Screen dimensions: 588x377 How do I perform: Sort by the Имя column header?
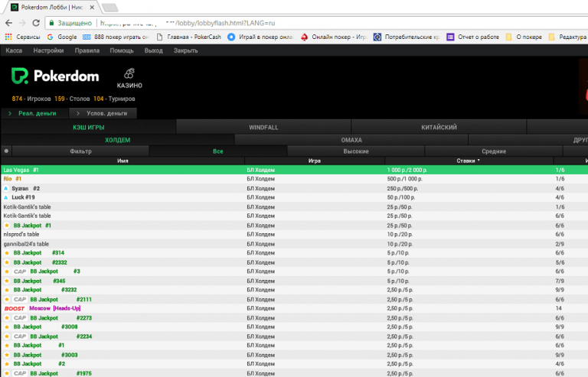[x=122, y=161]
